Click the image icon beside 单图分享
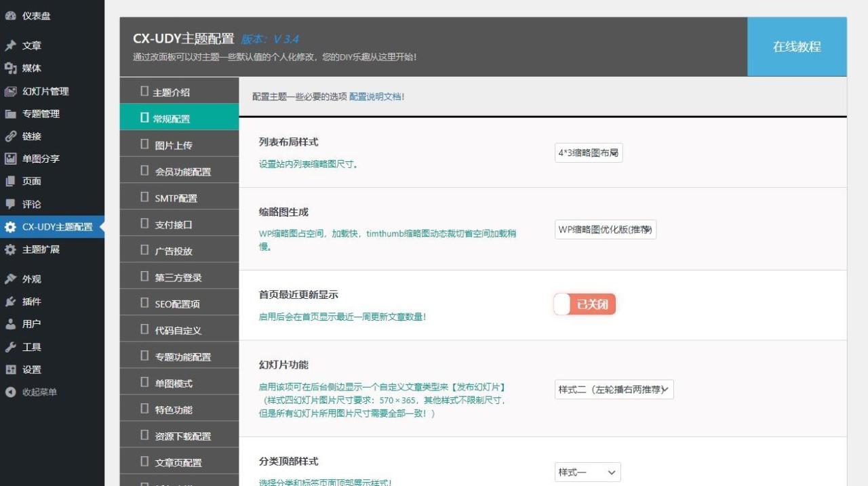This screenshot has height=486, width=868. click(10, 159)
